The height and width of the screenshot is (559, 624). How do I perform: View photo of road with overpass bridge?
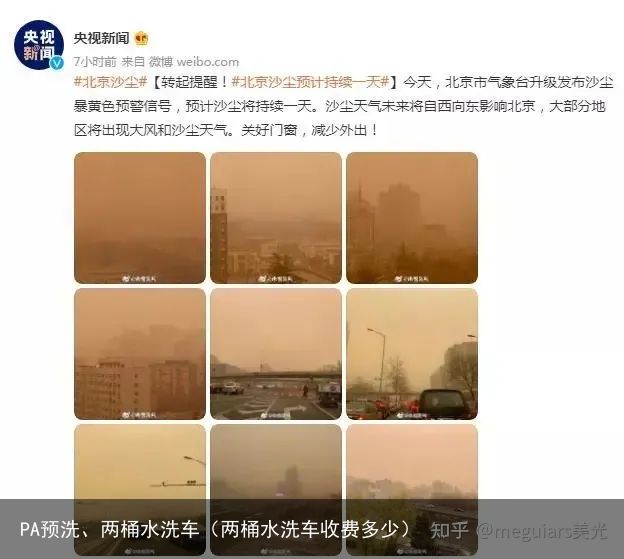coord(276,354)
